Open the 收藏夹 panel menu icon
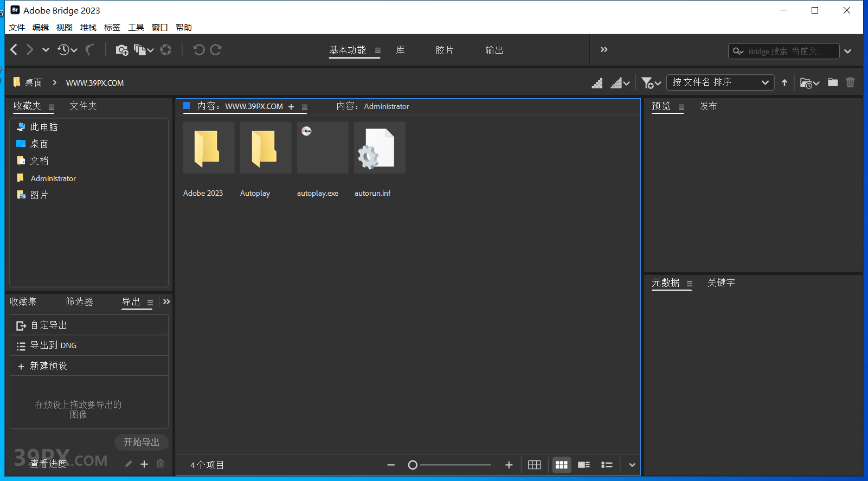 click(52, 107)
